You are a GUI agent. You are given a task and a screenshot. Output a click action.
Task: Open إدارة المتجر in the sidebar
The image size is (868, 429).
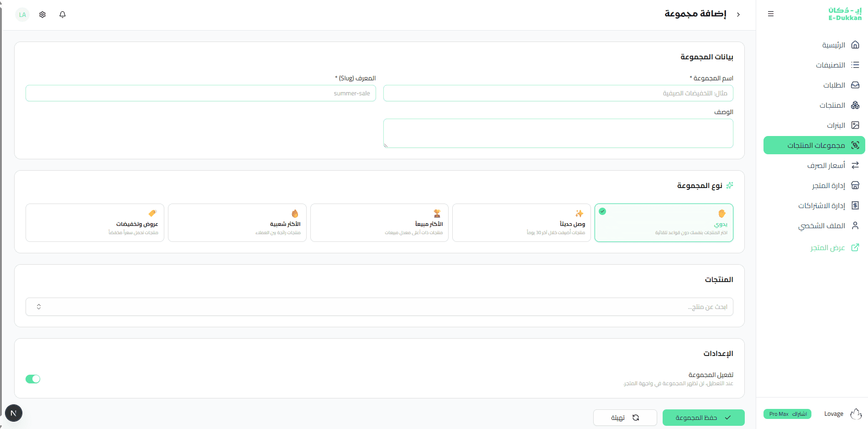click(814, 185)
